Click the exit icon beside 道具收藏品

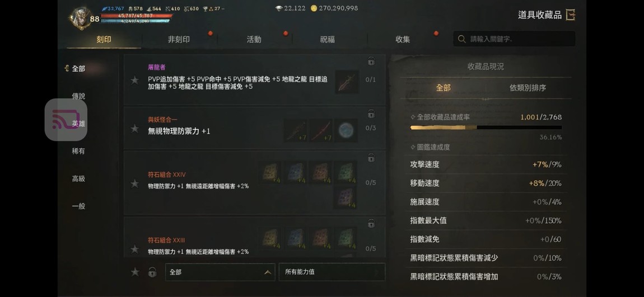point(570,15)
